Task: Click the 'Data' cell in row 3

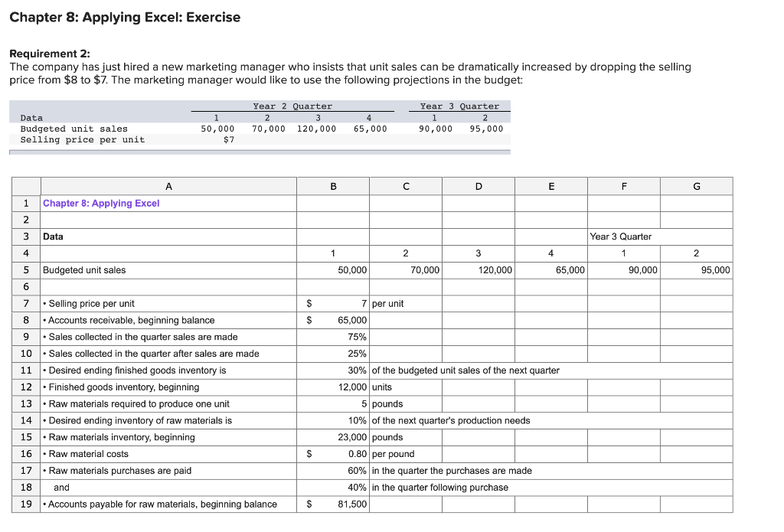Action: pos(168,237)
